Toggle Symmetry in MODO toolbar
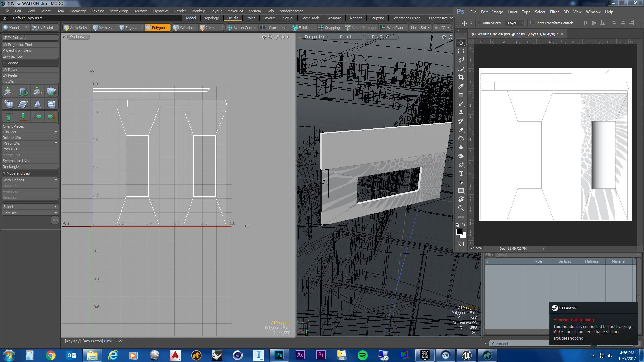 tap(276, 28)
